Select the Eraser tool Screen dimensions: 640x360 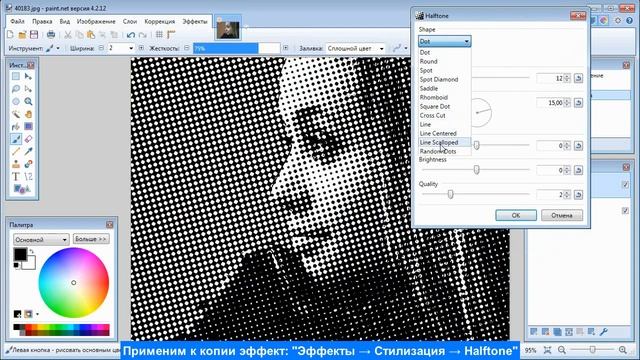(28, 140)
